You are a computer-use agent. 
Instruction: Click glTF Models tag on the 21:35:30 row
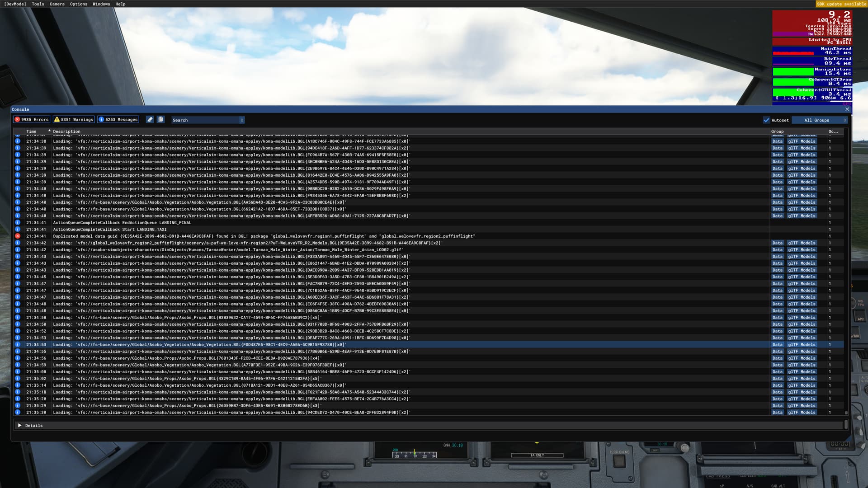(802, 413)
